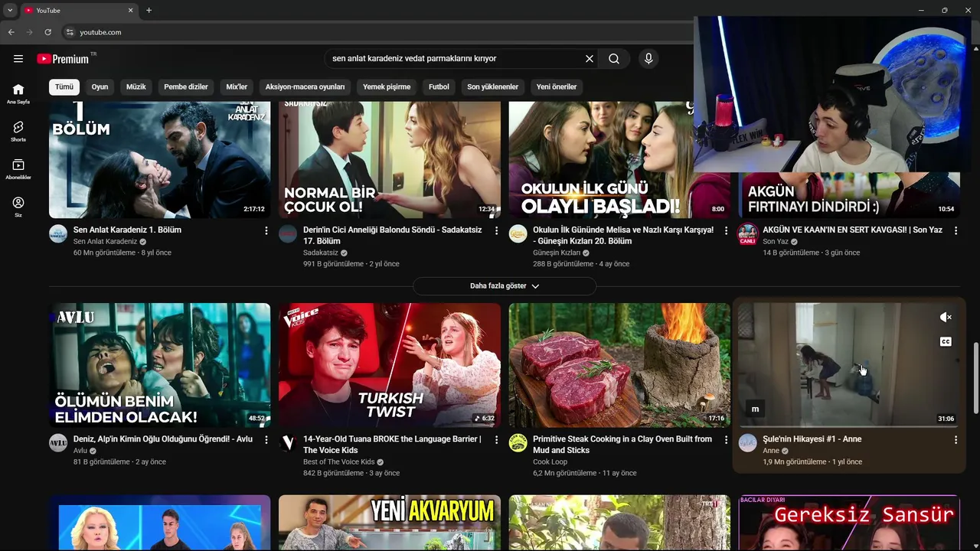Open options menu for Sadakatsiz 17. Bölüm video
The image size is (980, 551).
pyautogui.click(x=496, y=230)
